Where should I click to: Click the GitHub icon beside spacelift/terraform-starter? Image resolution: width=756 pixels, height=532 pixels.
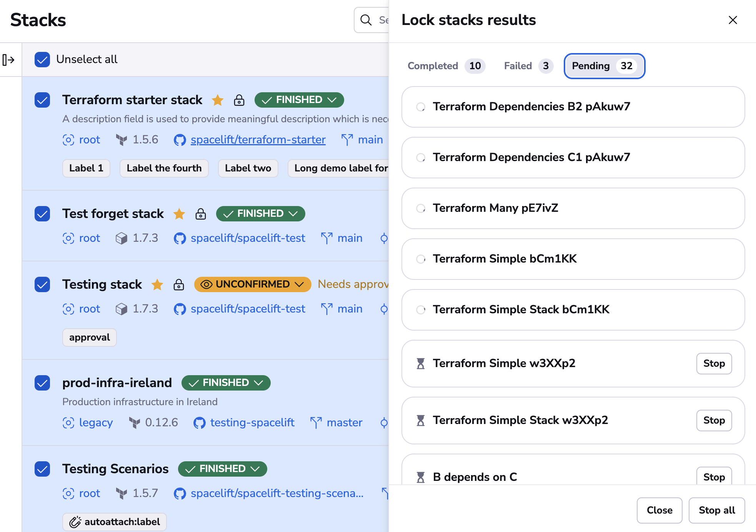point(180,140)
